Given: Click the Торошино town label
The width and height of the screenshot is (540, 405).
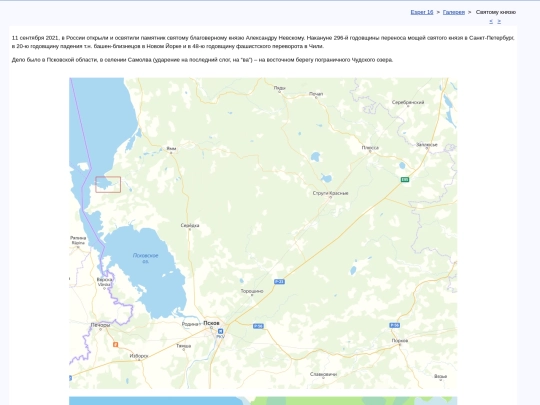Looking at the screenshot, I should point(252,291).
